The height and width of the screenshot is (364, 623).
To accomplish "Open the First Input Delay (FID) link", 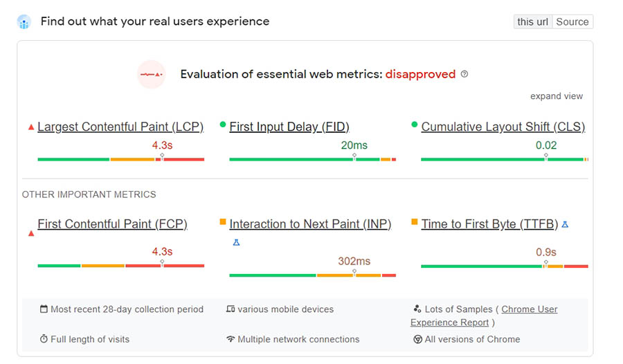I will coord(289,127).
